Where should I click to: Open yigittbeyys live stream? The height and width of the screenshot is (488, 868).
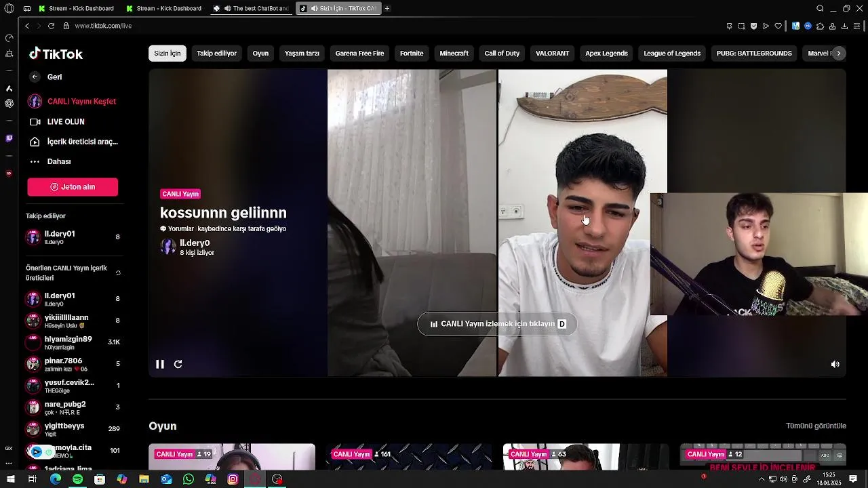point(73,429)
